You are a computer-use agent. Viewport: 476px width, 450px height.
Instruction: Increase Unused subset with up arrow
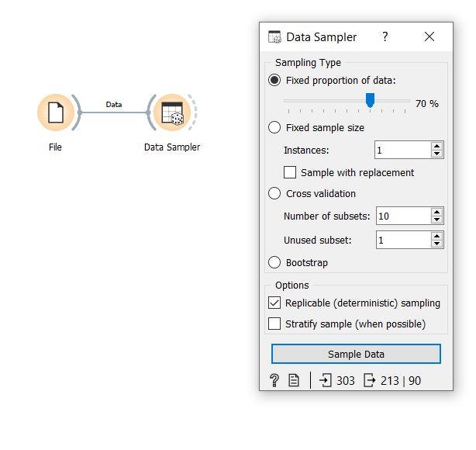pos(436,236)
